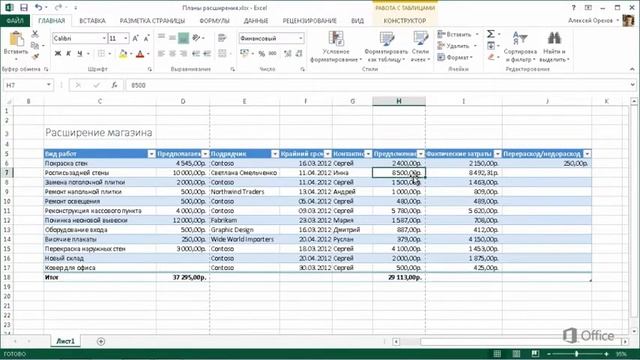Image resolution: width=640 pixels, height=360 pixels.
Task: Click the Decrease Font Size icon
Action: (x=146, y=38)
